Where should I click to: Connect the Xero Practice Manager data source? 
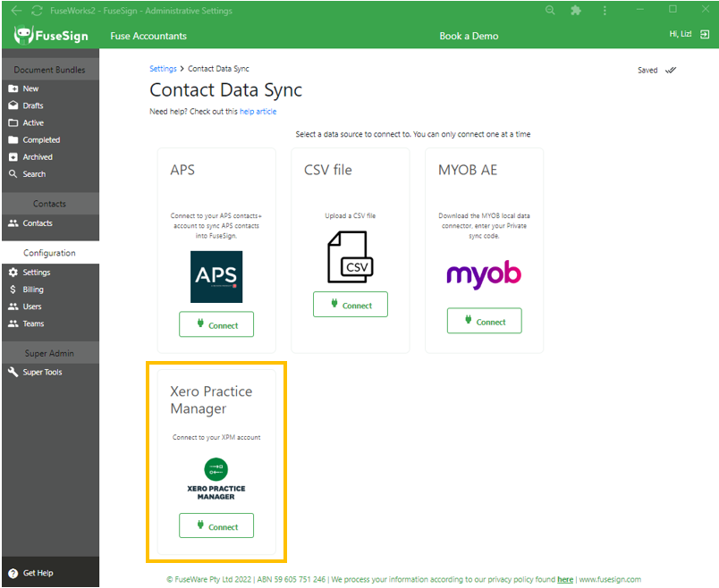pos(216,525)
